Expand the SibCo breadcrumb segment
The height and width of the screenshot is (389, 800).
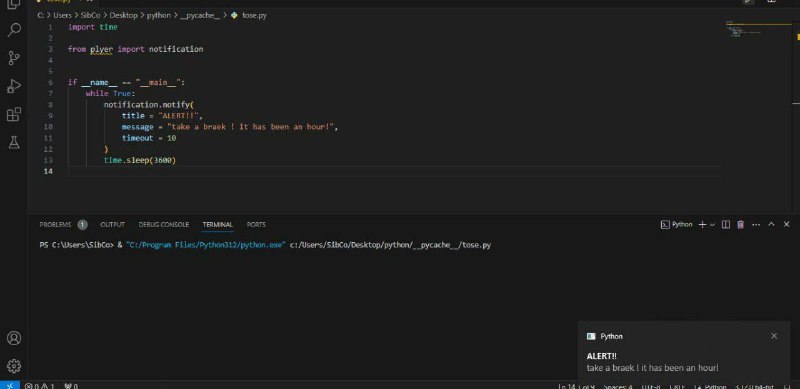pos(91,15)
